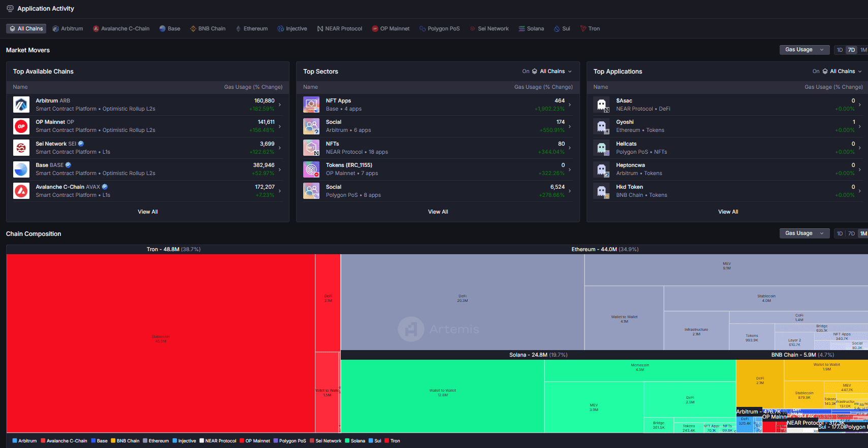The height and width of the screenshot is (448, 868).
Task: Filter by Injective chain tab
Action: [292, 28]
